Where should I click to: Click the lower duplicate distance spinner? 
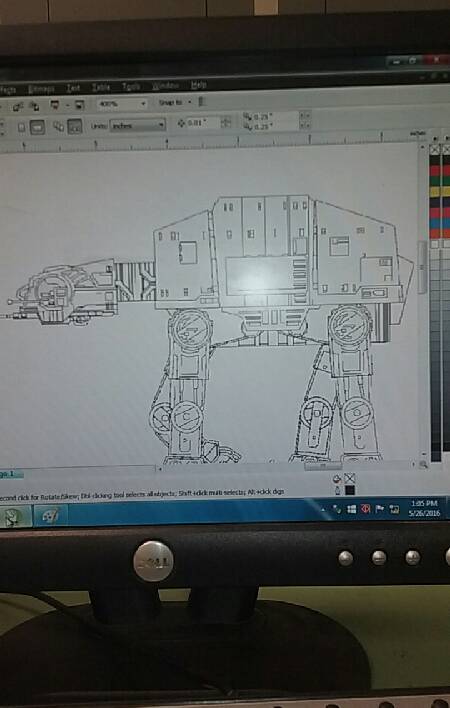click(x=305, y=126)
